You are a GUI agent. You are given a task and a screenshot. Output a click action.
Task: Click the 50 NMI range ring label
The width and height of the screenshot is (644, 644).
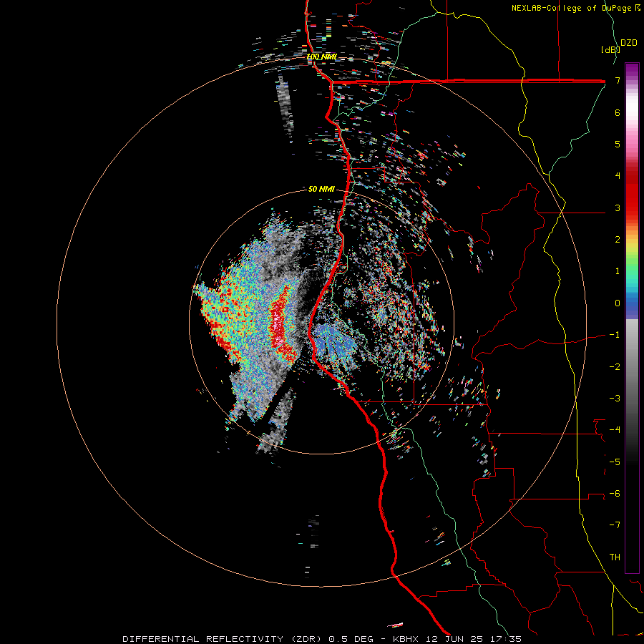point(321,189)
